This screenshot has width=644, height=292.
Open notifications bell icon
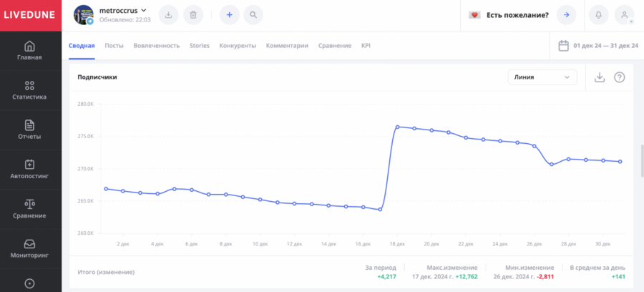pos(598,14)
